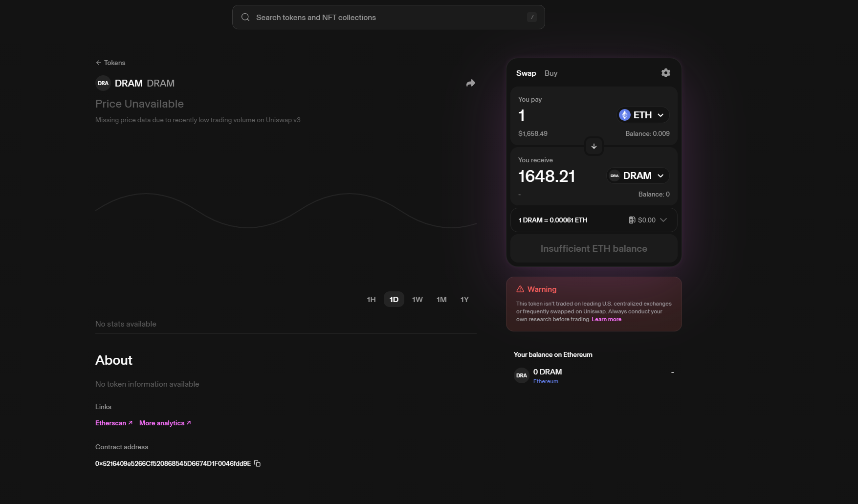Click the share arrow icon

click(470, 83)
